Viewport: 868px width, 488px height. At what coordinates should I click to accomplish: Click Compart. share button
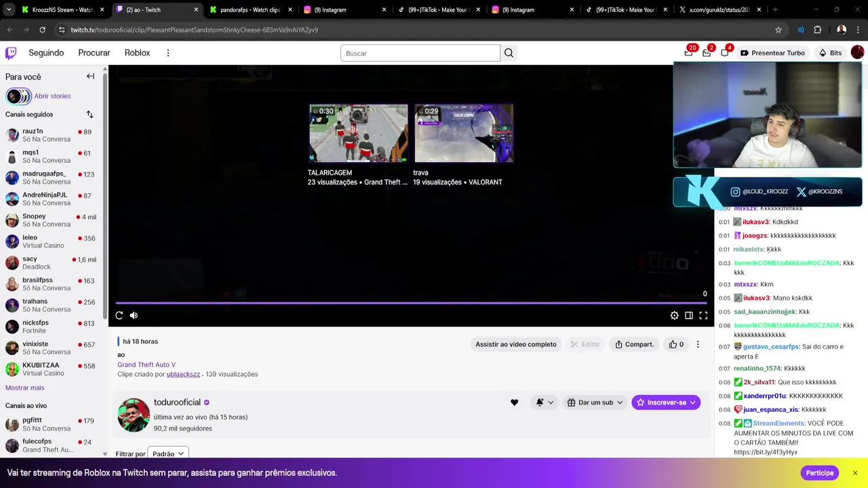click(x=634, y=344)
